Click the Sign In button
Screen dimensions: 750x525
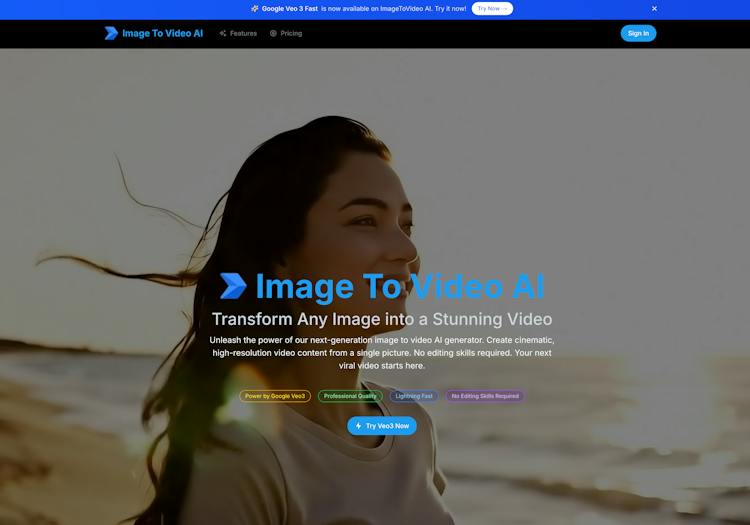click(x=638, y=33)
